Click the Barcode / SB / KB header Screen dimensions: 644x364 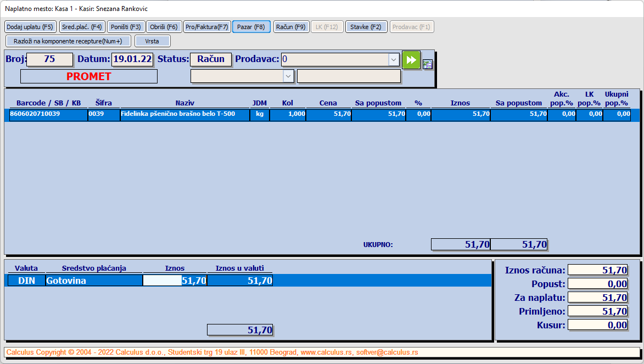pyautogui.click(x=48, y=103)
